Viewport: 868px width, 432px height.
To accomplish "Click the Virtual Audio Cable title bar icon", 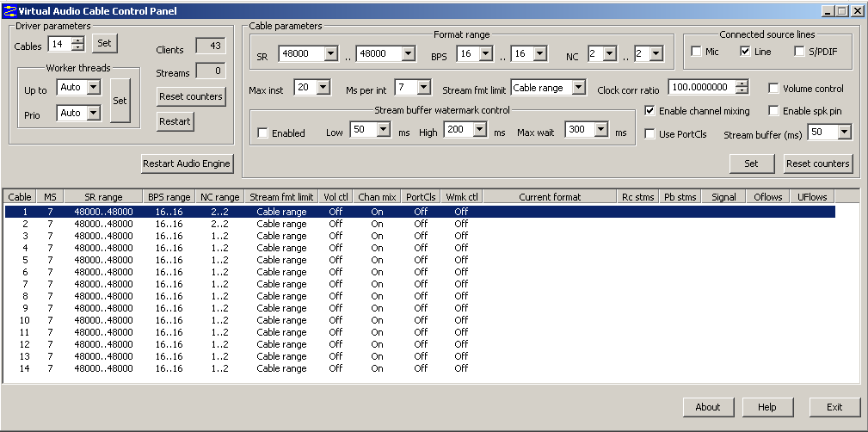I will pos(10,10).
